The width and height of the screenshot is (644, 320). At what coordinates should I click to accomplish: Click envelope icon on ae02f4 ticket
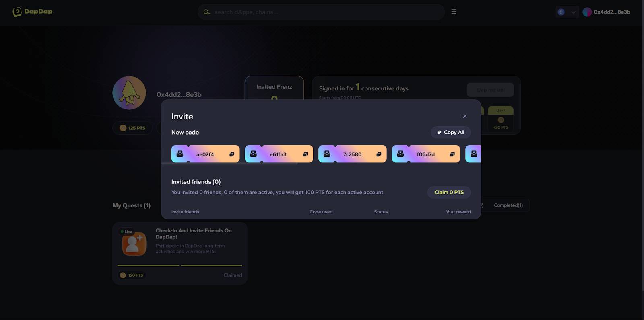180,154
